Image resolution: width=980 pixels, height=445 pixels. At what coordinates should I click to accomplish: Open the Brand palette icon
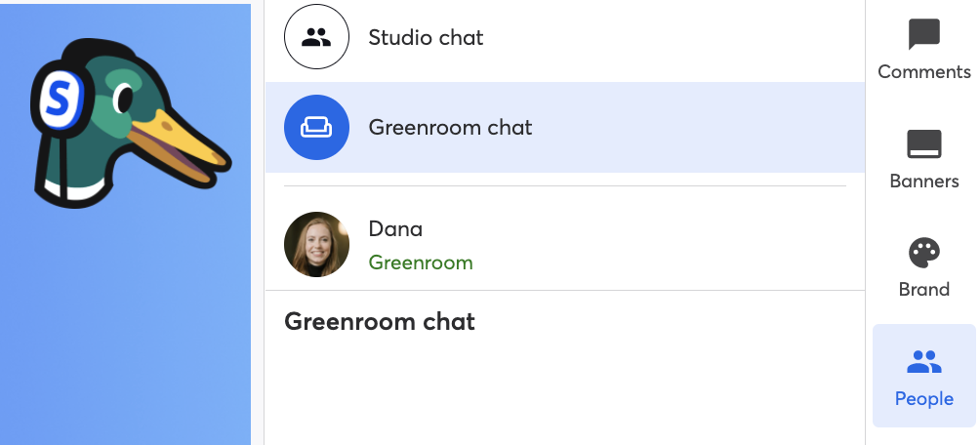(x=923, y=253)
